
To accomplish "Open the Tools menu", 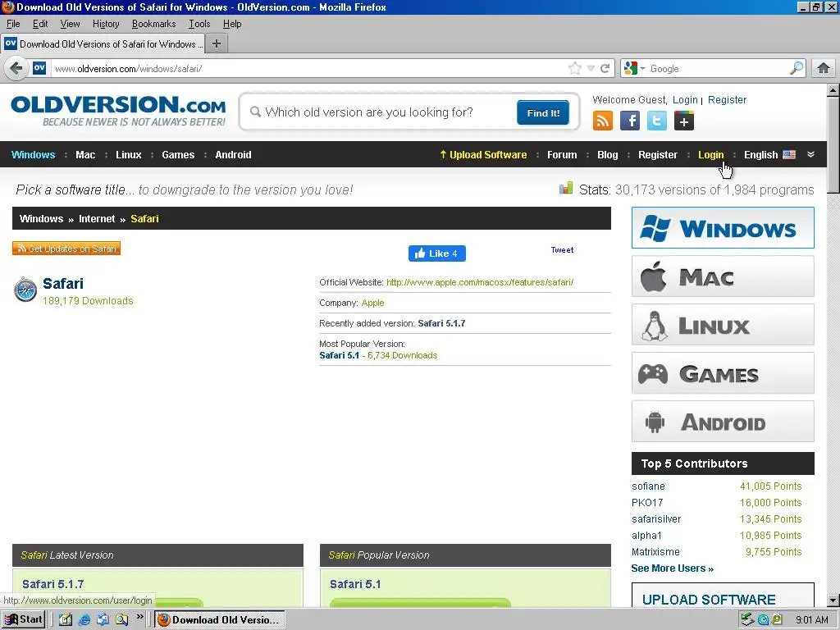I will [199, 24].
